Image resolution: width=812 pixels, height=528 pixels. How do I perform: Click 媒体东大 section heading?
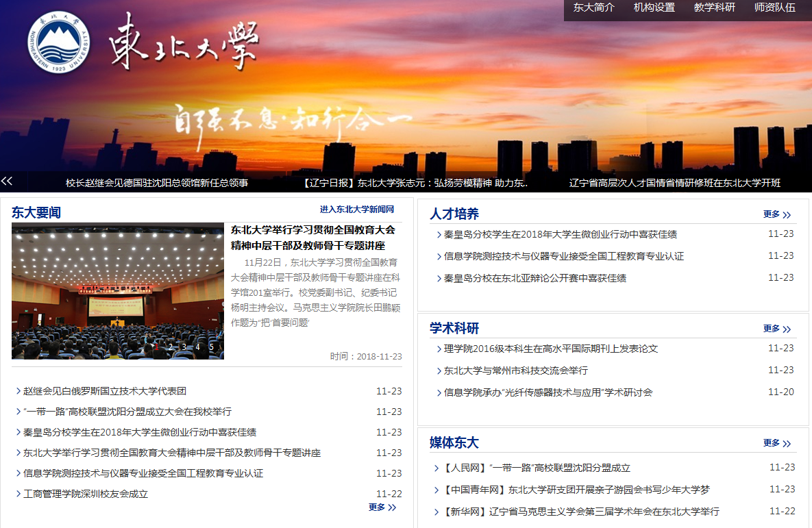point(454,442)
